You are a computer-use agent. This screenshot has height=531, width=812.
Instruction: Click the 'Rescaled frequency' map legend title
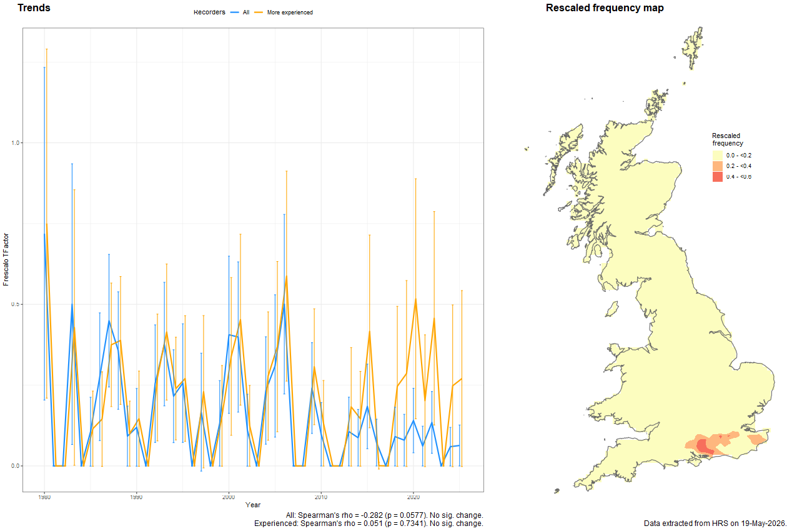click(726, 139)
